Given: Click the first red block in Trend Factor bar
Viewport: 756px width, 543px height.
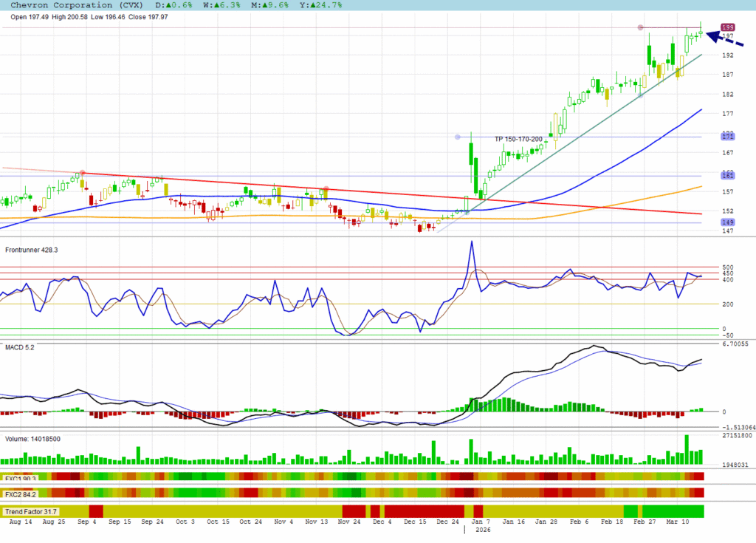Looking at the screenshot, I should pos(96,511).
